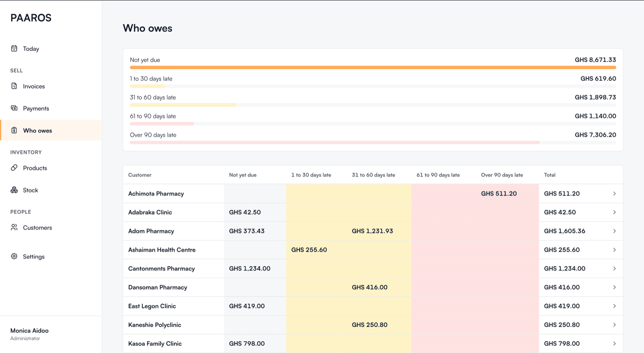Click the Payments banknote icon

click(14, 108)
